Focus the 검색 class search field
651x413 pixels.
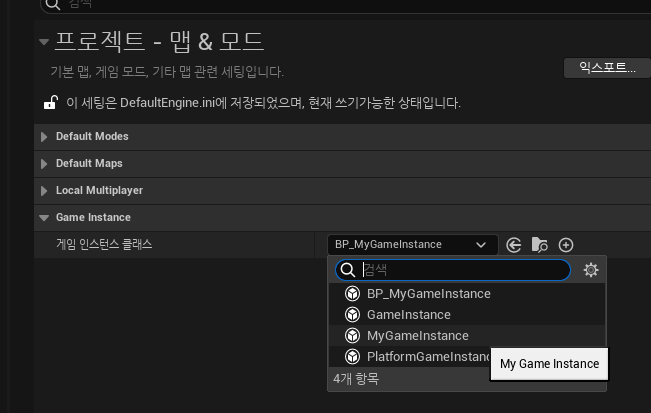click(453, 270)
